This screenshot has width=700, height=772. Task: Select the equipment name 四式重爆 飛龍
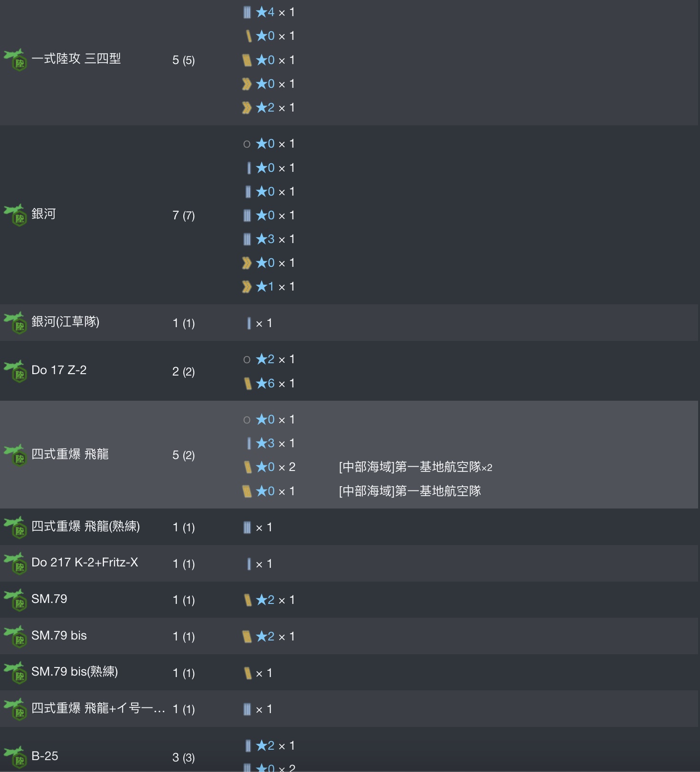(x=70, y=454)
